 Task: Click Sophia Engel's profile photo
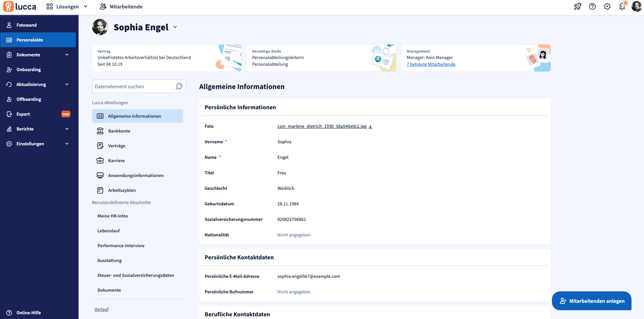pyautogui.click(x=100, y=27)
